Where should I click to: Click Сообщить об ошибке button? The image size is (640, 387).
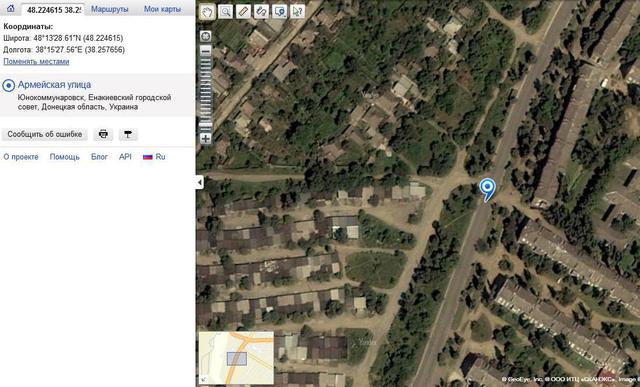tap(45, 134)
